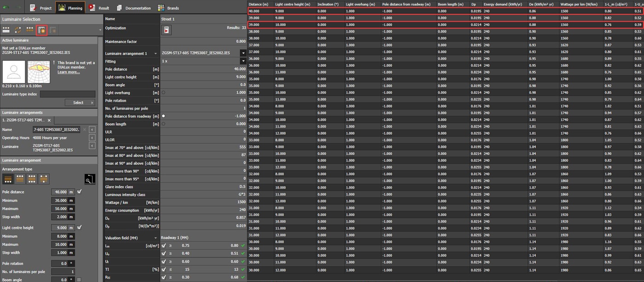Viewport: 644px width, 282px height.
Task: Click the highlighted street optimization toolbar icon
Action: [41, 30]
